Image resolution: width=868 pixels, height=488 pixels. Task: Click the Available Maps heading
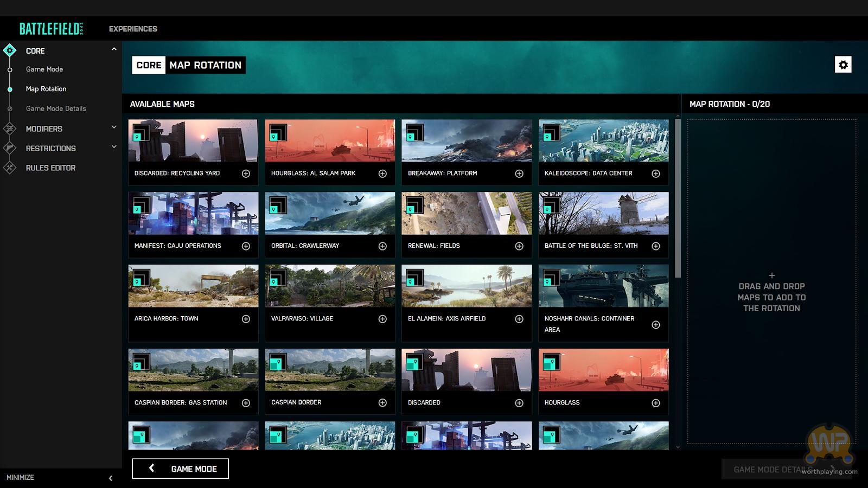tap(162, 104)
